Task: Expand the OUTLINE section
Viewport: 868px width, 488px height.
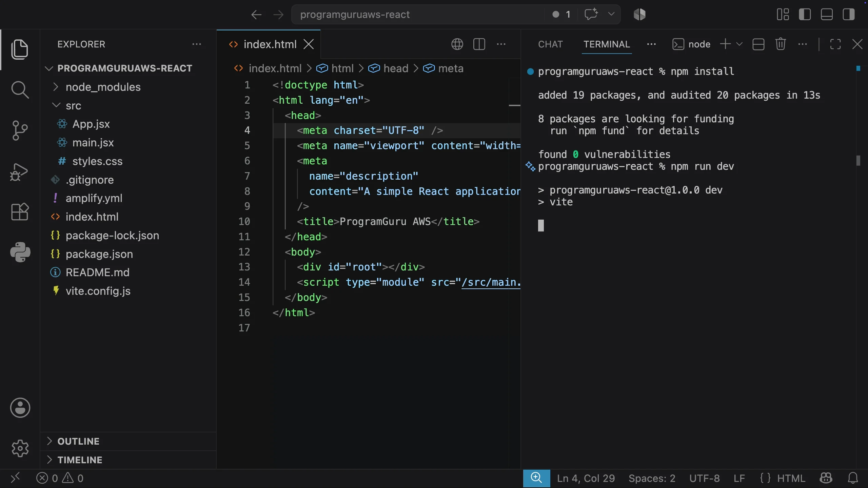Action: [128, 441]
